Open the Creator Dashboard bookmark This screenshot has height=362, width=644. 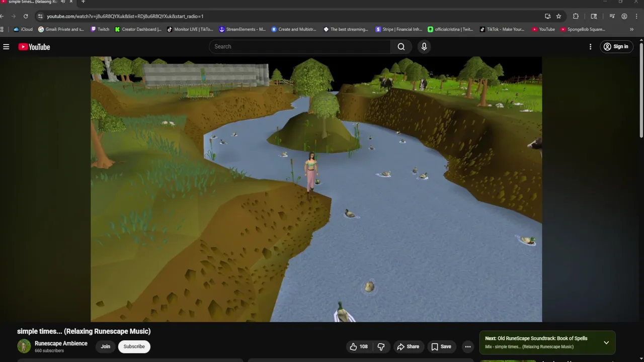[138, 29]
